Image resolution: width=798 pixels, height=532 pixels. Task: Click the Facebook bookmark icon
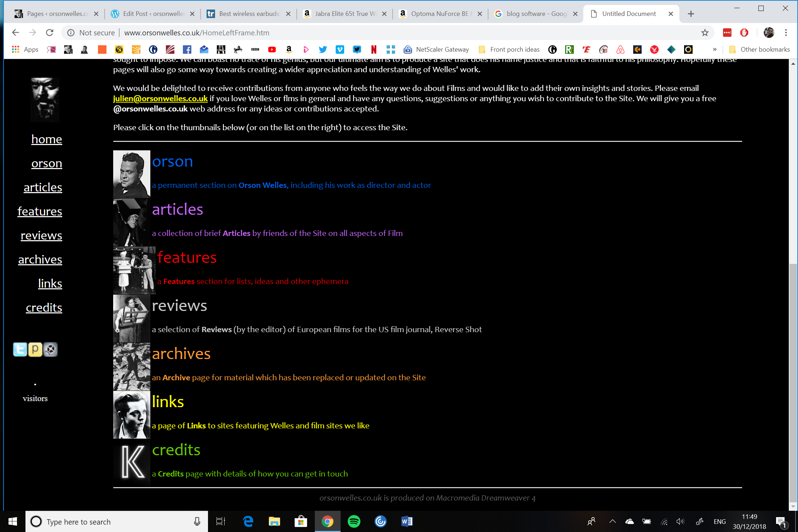[x=187, y=50]
